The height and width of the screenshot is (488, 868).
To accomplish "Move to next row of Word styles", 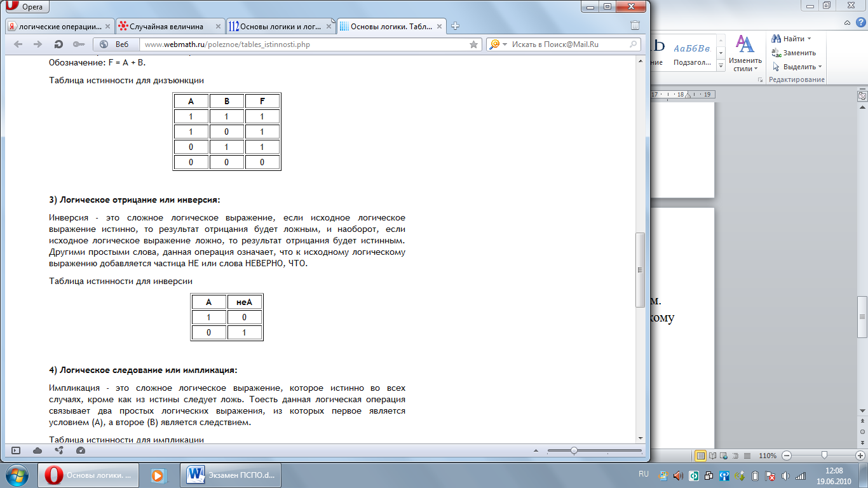I will click(721, 53).
